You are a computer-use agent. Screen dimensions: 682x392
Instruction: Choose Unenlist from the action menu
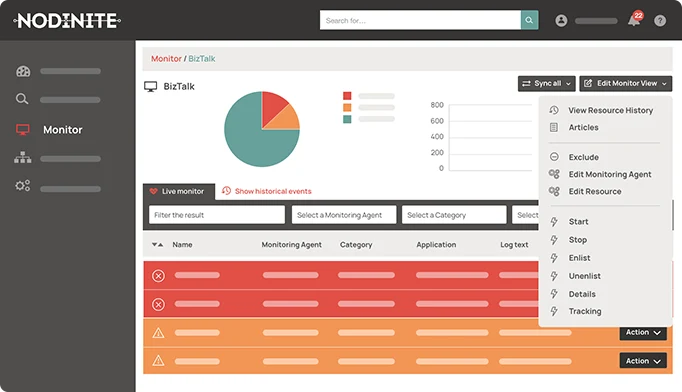coord(585,276)
